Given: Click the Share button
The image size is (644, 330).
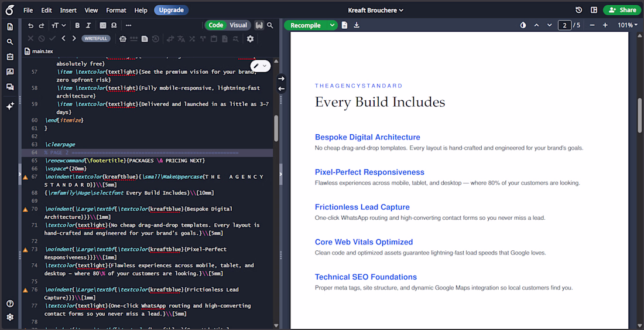Looking at the screenshot, I should coord(622,11).
